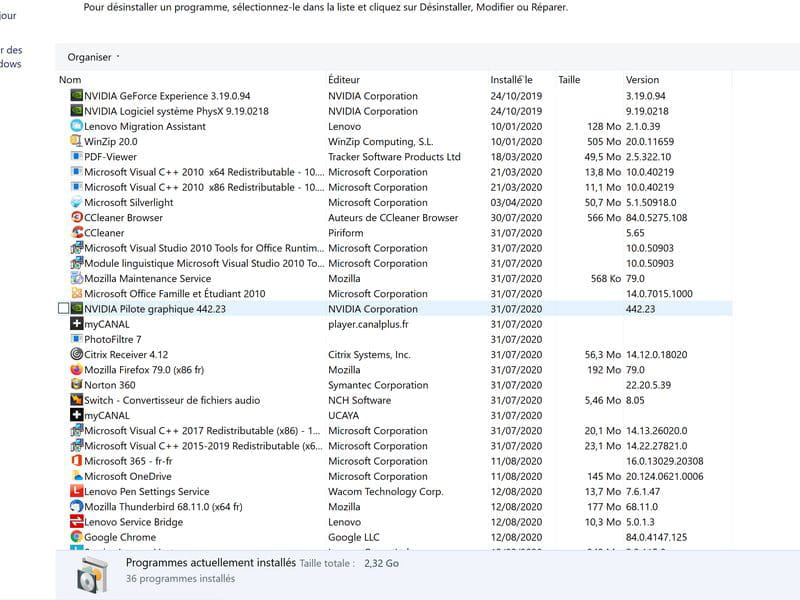Click the Google LLC publisher cell
The image size is (800, 600).
[x=354, y=537]
